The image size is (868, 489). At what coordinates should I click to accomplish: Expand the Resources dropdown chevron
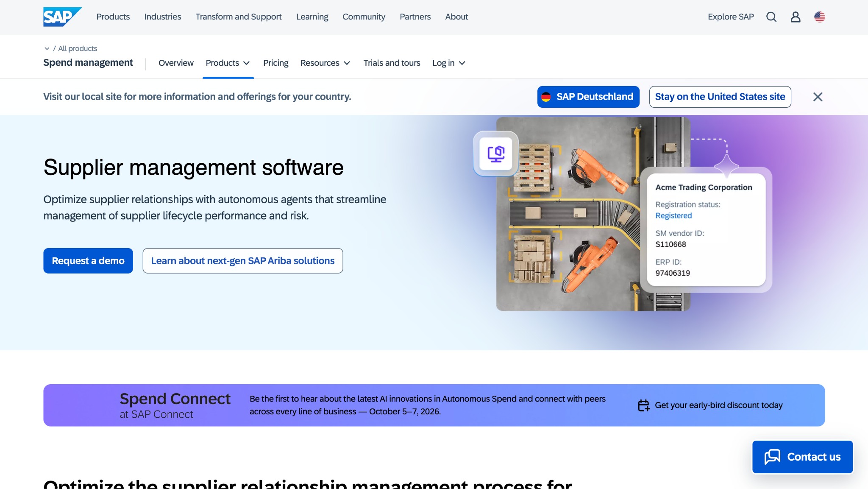tap(347, 63)
